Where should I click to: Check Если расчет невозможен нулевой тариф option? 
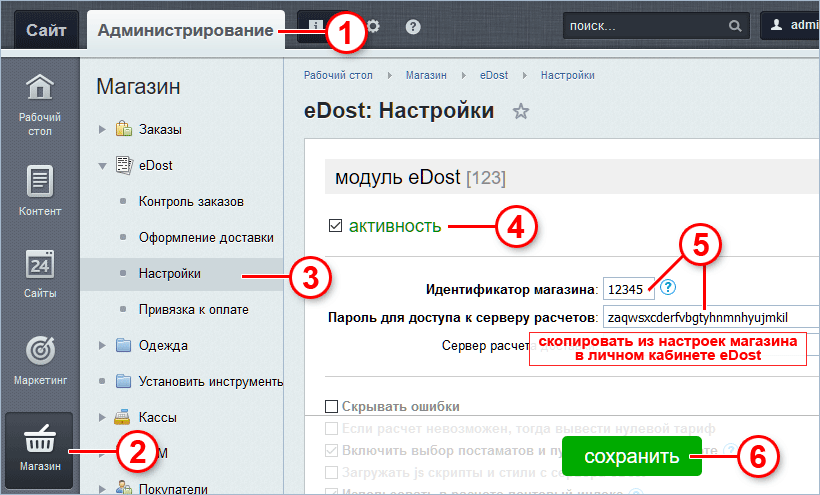click(332, 429)
